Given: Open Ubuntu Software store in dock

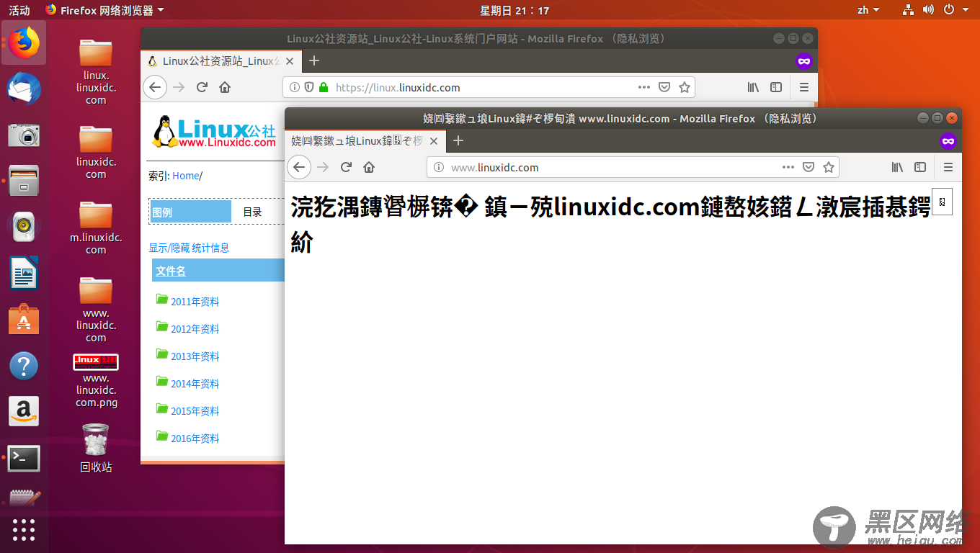Looking at the screenshot, I should [x=24, y=320].
